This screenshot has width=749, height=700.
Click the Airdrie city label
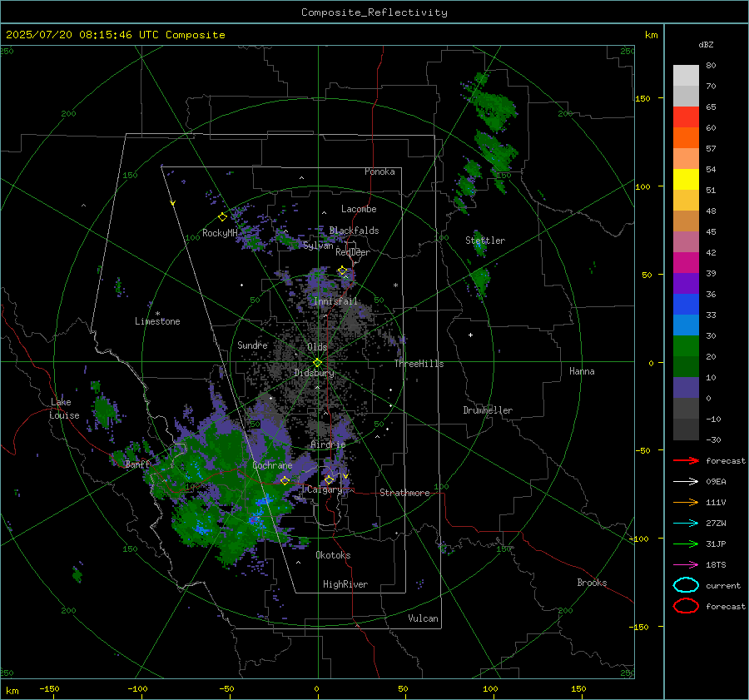pyautogui.click(x=328, y=444)
